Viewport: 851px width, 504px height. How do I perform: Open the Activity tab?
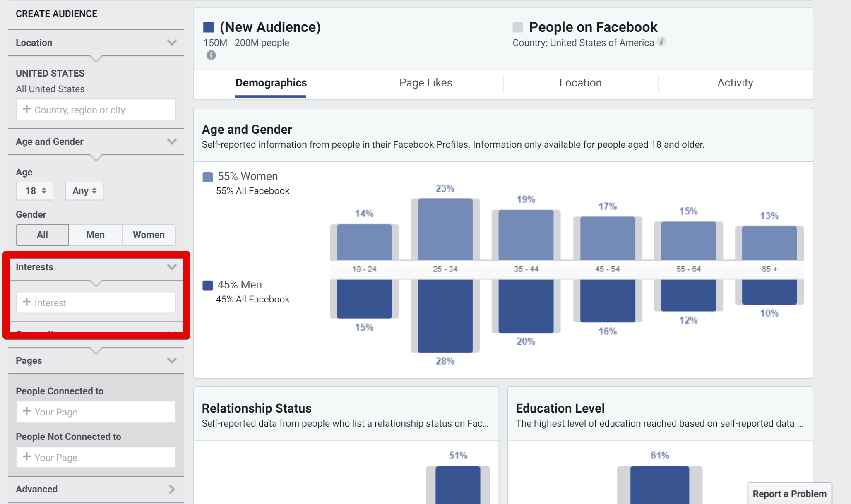pos(735,83)
